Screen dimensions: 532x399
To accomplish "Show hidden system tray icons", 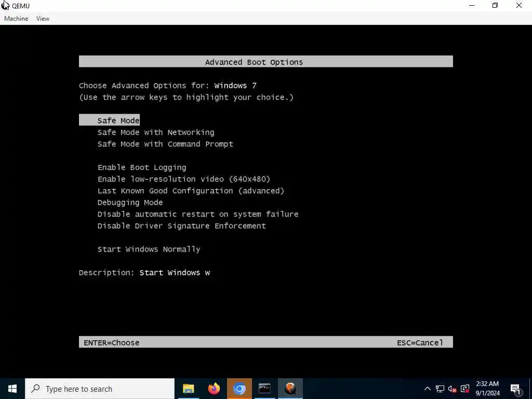I will [428, 389].
